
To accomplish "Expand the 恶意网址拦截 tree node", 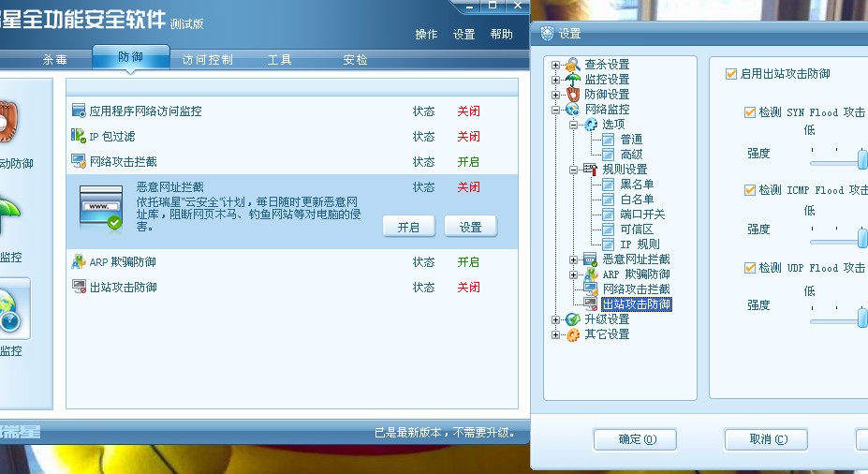I will [x=573, y=259].
